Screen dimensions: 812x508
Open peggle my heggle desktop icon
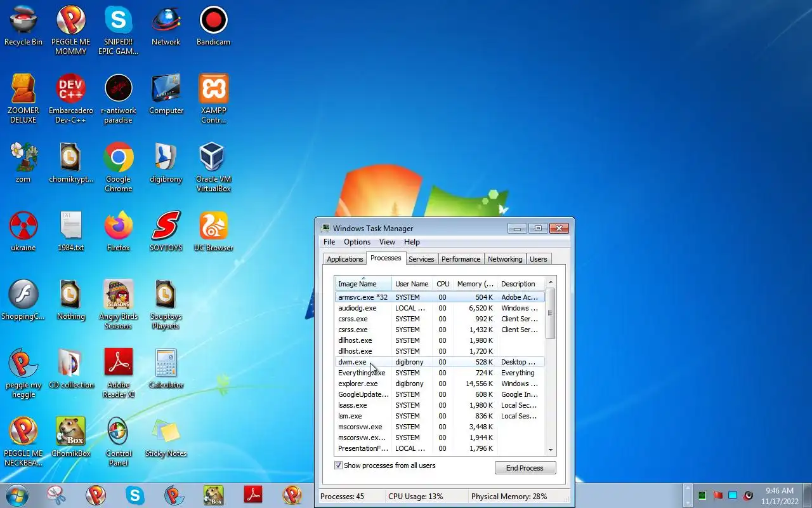[23, 374]
